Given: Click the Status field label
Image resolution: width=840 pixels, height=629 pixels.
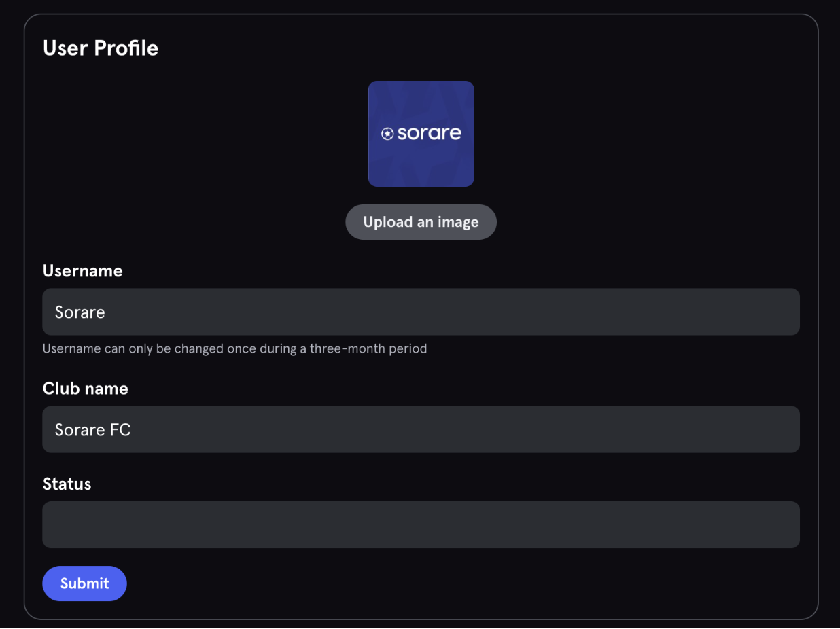Looking at the screenshot, I should [x=67, y=484].
